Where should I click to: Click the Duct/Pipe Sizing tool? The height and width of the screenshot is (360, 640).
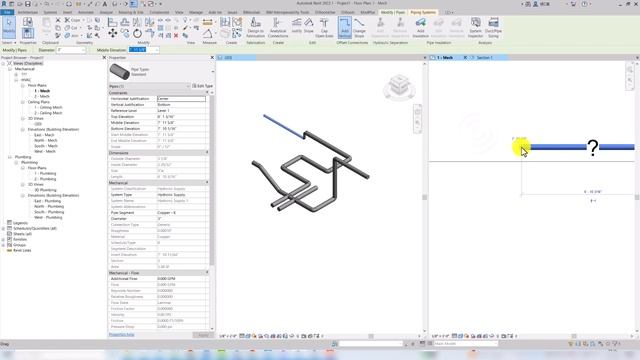tap(493, 27)
